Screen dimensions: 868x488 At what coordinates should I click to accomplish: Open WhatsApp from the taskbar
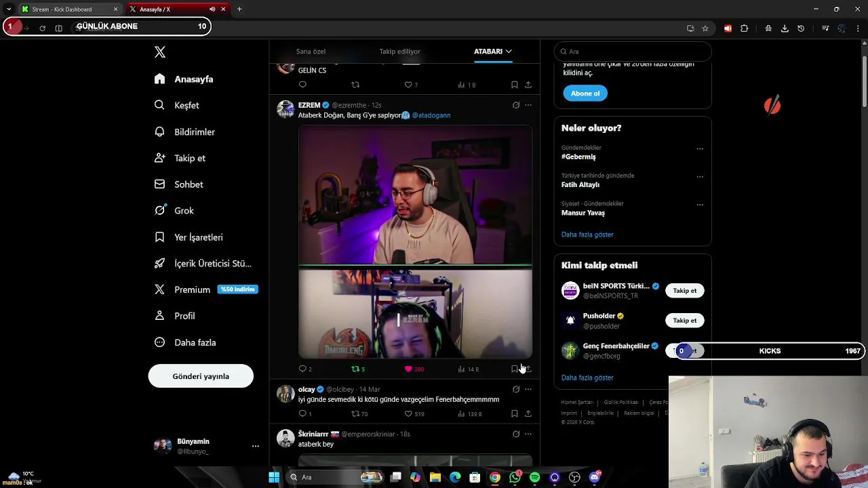tap(515, 477)
